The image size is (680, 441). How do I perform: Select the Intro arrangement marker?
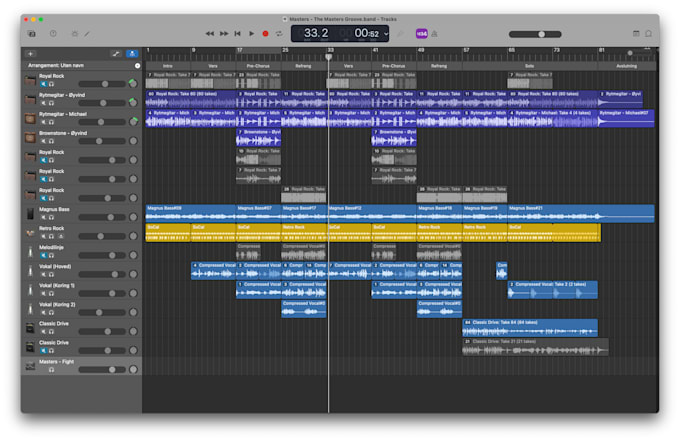coord(168,66)
